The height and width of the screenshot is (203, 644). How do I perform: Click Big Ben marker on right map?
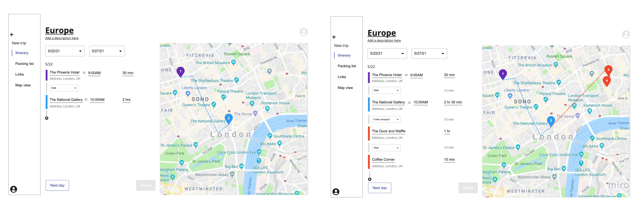(563, 168)
